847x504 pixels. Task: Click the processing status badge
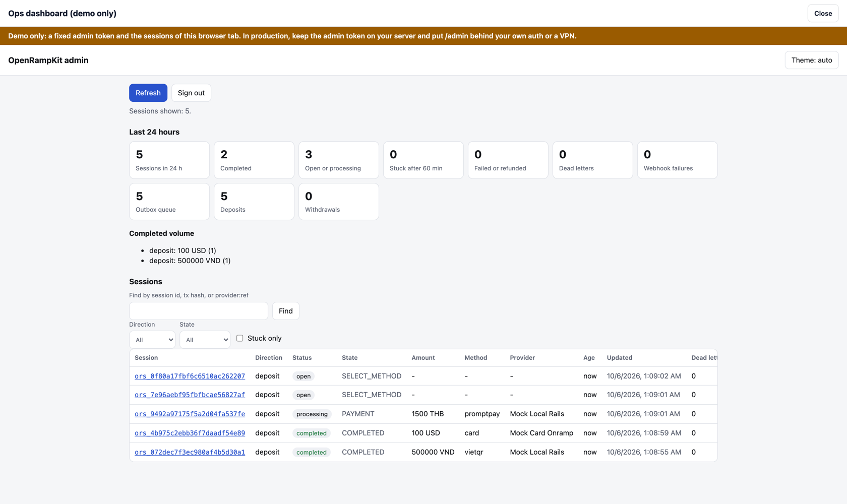pyautogui.click(x=312, y=414)
